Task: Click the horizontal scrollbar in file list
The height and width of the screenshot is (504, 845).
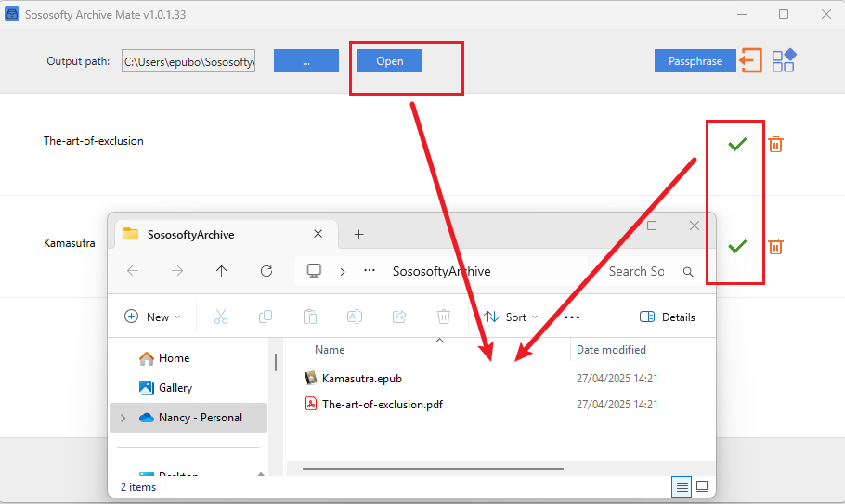Action: pos(433,469)
